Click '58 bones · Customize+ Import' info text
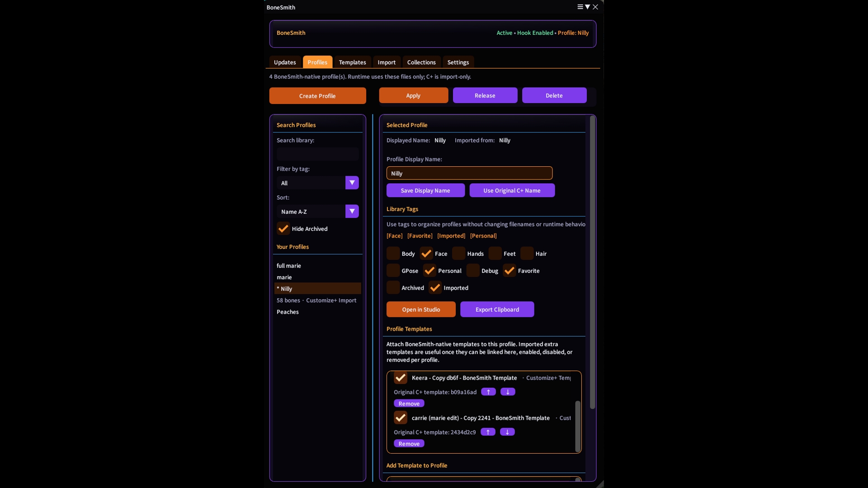The height and width of the screenshot is (488, 868). pos(316,300)
